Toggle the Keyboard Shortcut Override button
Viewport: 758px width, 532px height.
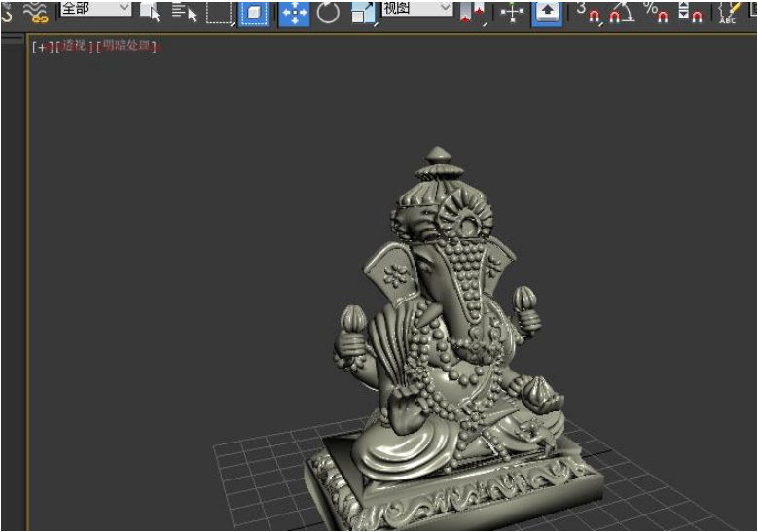[x=547, y=13]
